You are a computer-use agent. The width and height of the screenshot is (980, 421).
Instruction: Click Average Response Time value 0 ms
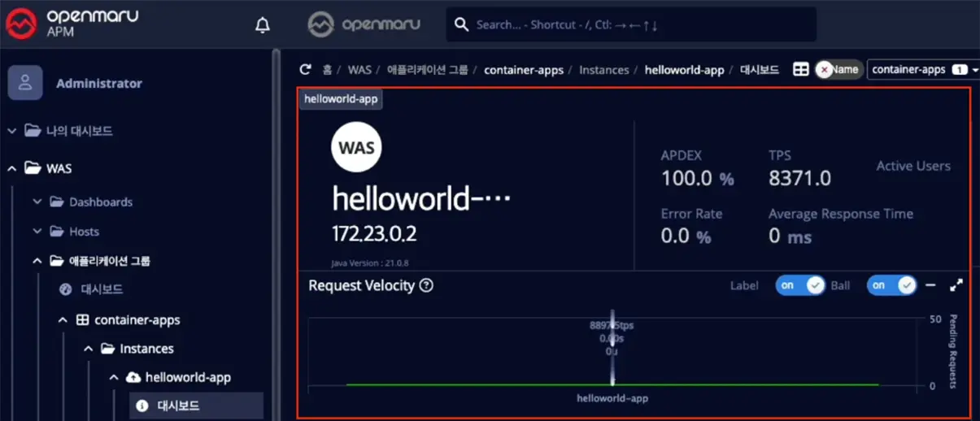pyautogui.click(x=790, y=237)
